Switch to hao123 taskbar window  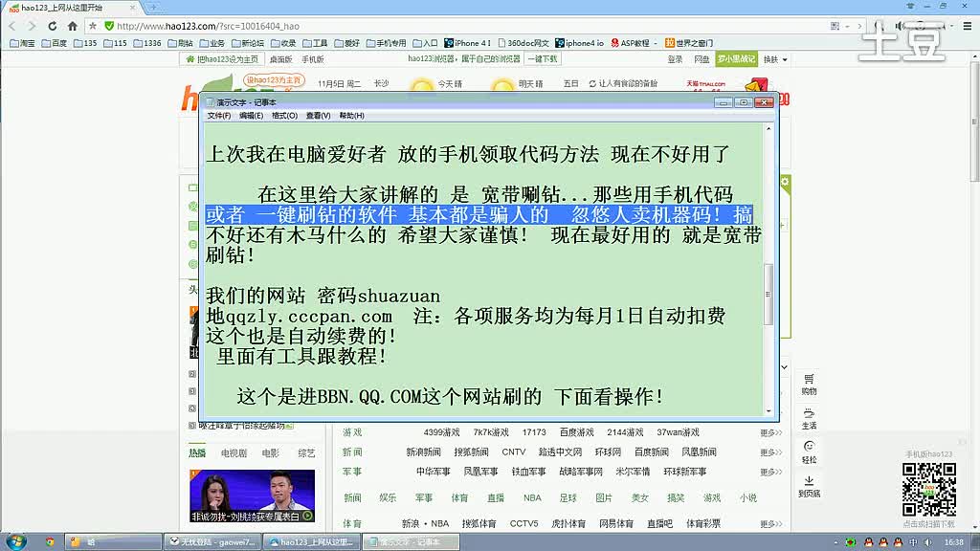[x=312, y=541]
